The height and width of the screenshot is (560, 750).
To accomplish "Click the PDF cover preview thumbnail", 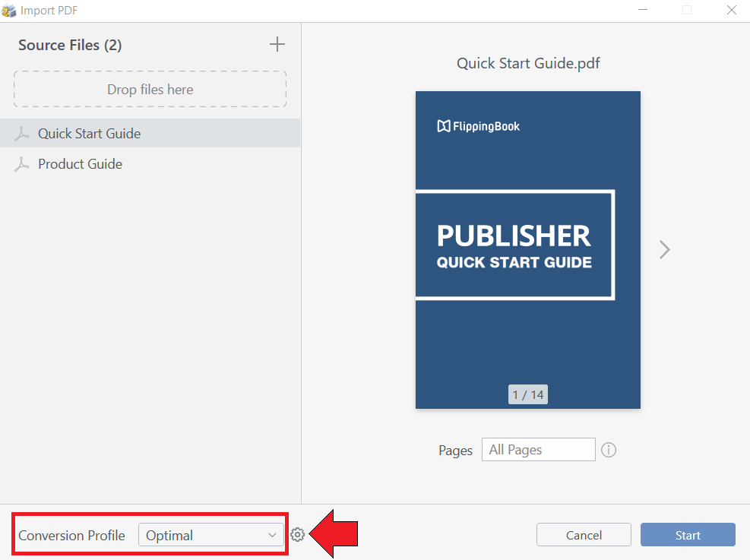I will 527,250.
